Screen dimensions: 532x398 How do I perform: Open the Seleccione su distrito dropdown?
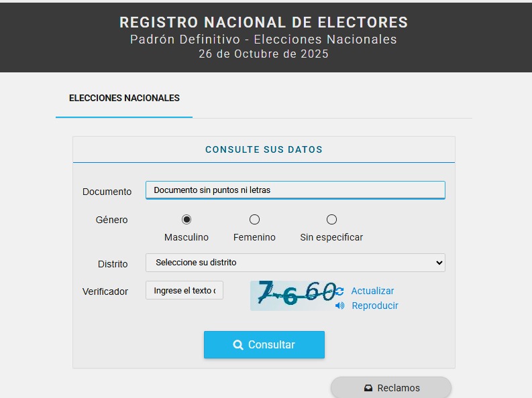(295, 263)
